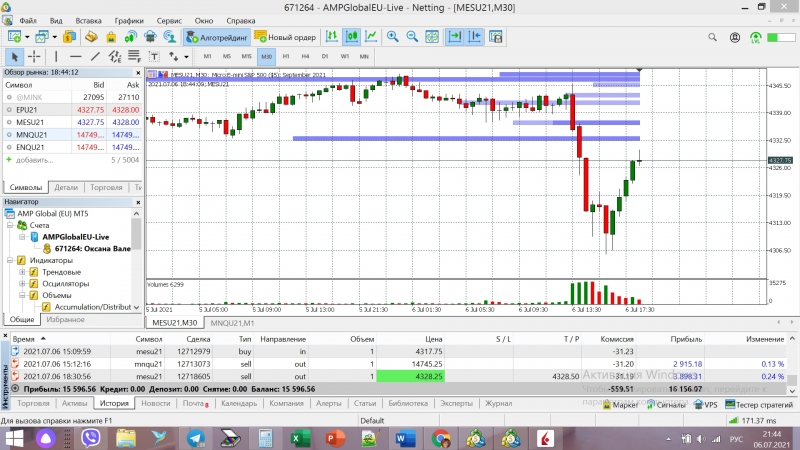Toggle the Market Watch coins icon
The image size is (800, 450).
tap(69, 37)
